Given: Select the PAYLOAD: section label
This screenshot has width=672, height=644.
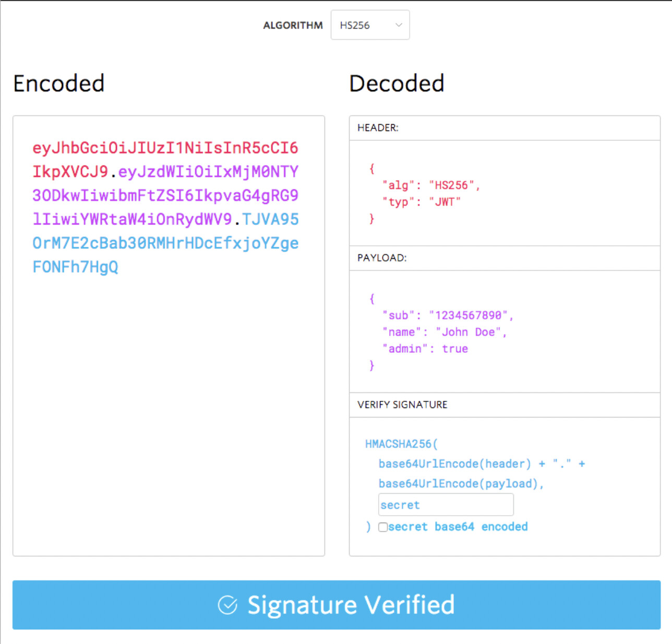Looking at the screenshot, I should (381, 258).
